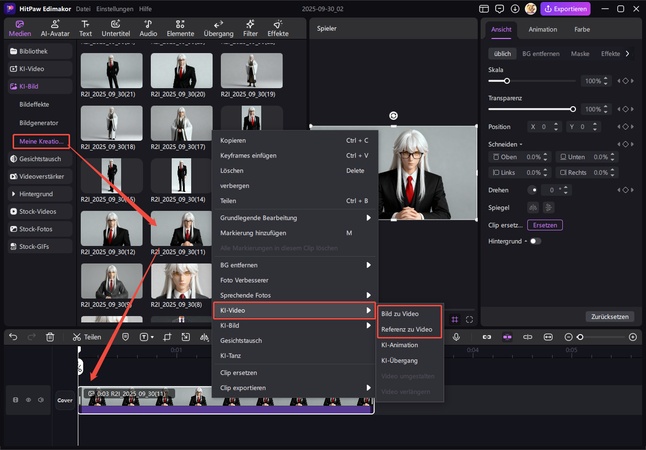Image resolution: width=646 pixels, height=450 pixels.
Task: Expand the KI-Bild submenu in the context menu
Action: tap(295, 326)
